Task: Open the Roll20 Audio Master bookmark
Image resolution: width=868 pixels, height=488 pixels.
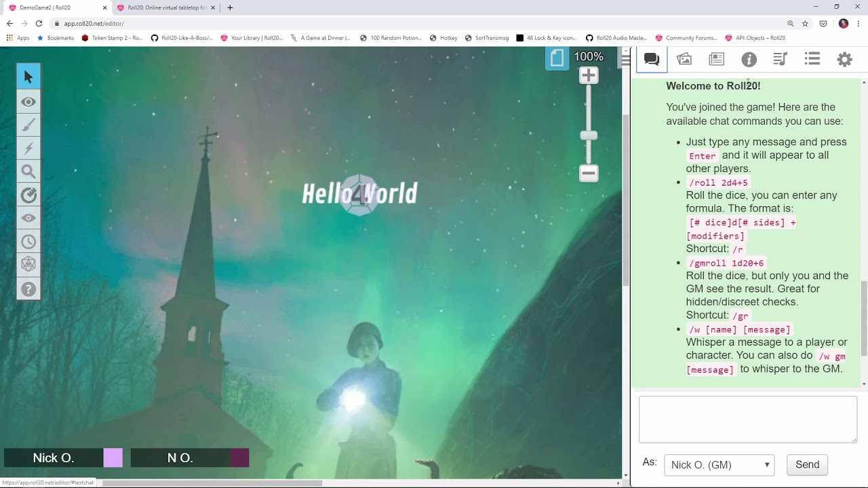Action: coord(616,38)
